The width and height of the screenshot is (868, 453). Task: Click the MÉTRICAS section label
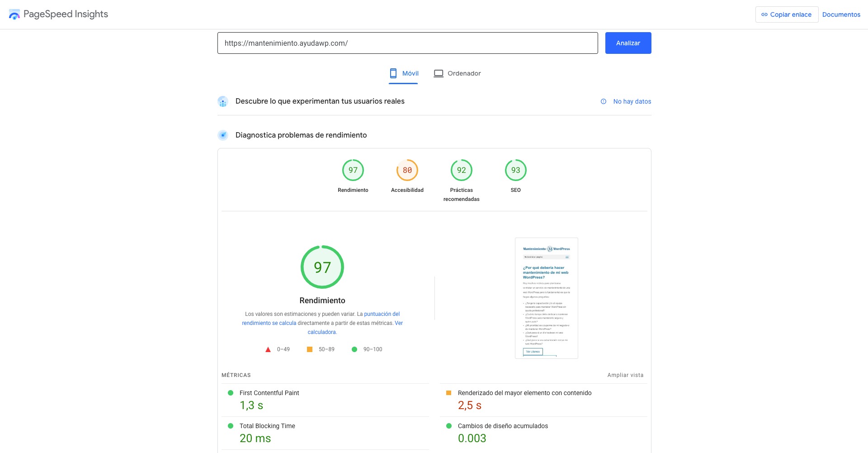[x=236, y=375]
